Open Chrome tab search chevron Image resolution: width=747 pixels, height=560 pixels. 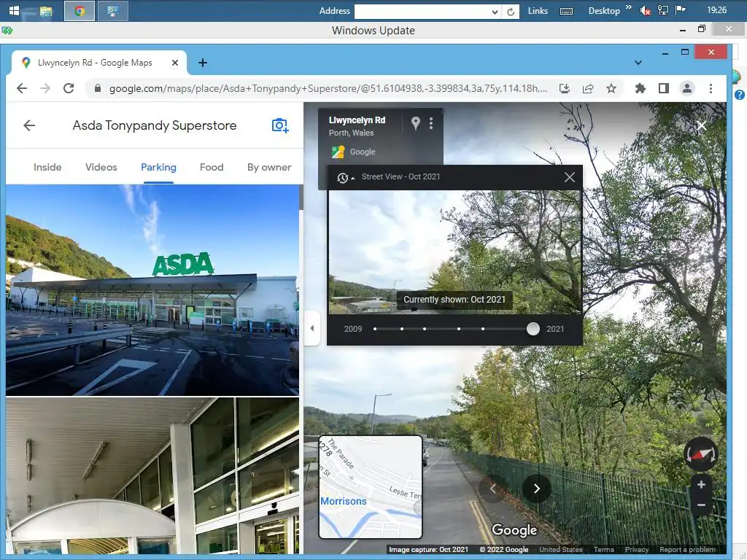coord(638,63)
